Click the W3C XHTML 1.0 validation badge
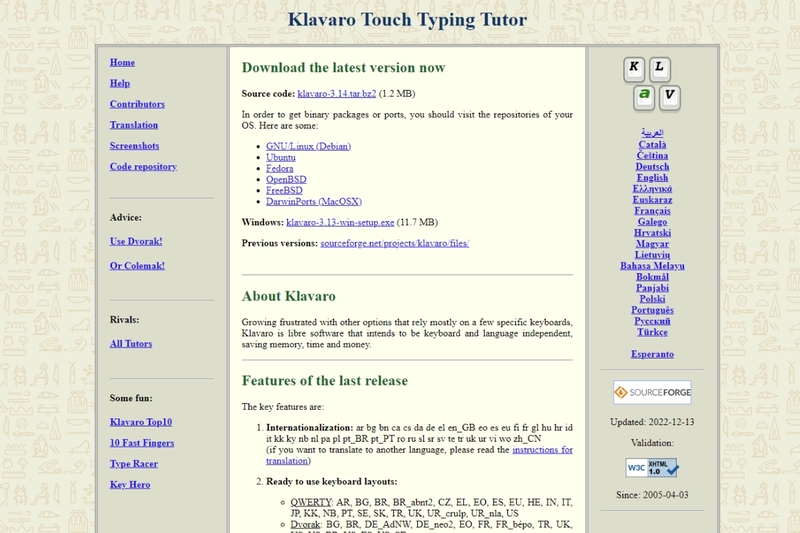 652,468
